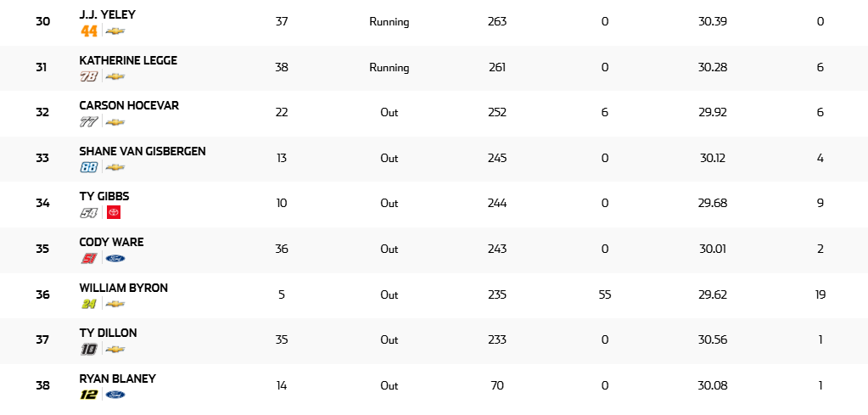Image resolution: width=868 pixels, height=415 pixels.
Task: Open Ty Dillon driver name
Action: (108, 333)
